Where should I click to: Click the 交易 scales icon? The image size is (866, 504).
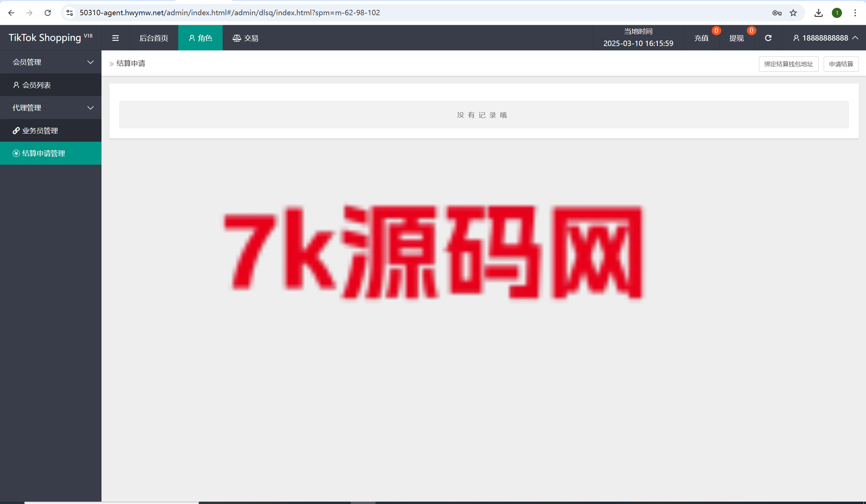click(x=236, y=38)
